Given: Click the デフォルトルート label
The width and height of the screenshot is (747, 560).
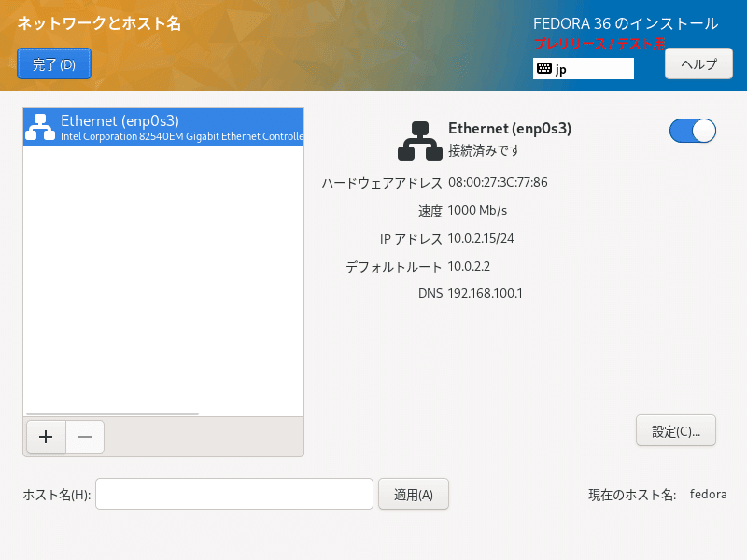Looking at the screenshot, I should [394, 267].
